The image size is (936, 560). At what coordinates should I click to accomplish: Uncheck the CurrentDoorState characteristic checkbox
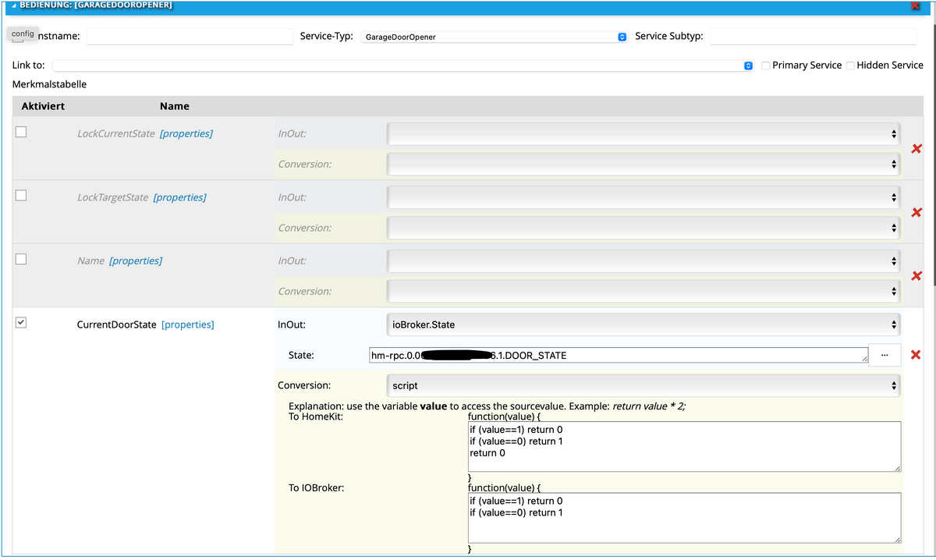click(21, 322)
